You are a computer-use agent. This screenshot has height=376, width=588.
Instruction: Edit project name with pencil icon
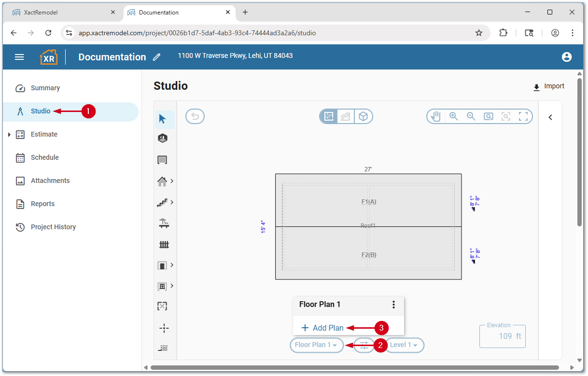(x=156, y=57)
